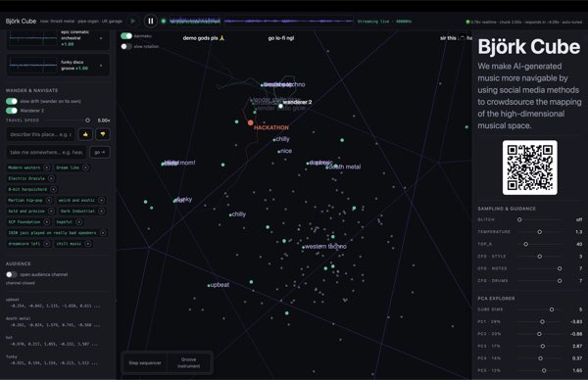588x380 pixels.
Task: Adjust the PC3 17% slider
Action: pos(543,346)
